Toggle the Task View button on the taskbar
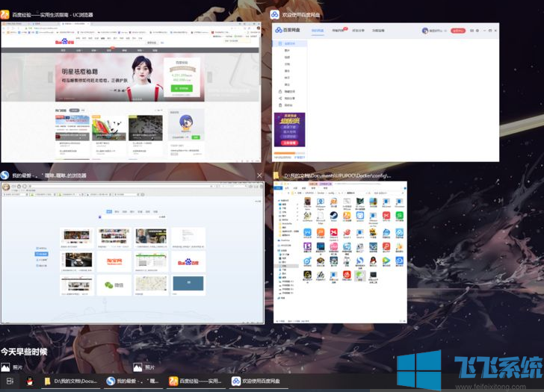 (10, 382)
